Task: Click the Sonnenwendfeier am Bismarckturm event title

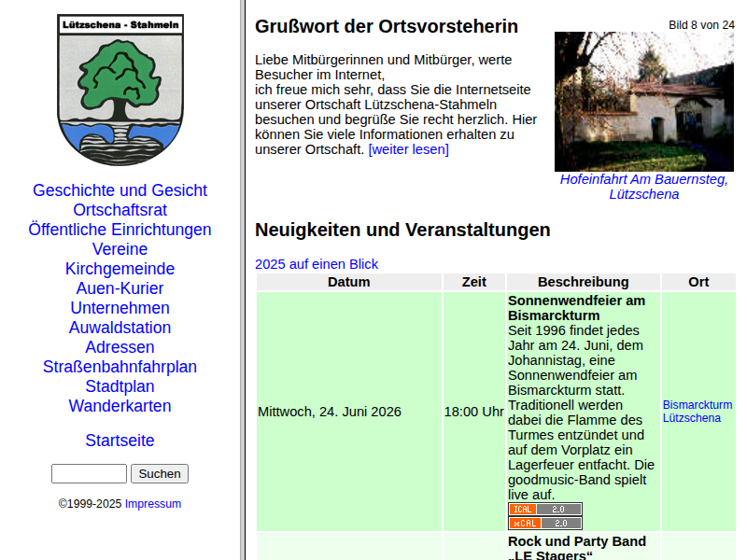Action: click(576, 308)
